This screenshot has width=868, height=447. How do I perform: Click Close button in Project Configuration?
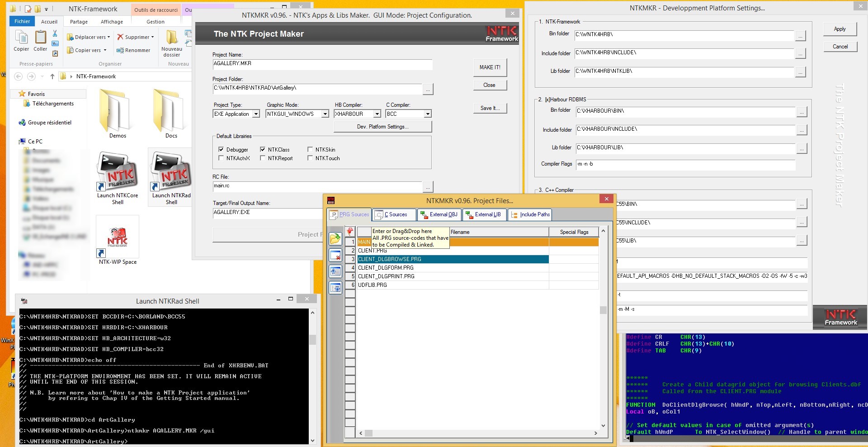coord(490,85)
